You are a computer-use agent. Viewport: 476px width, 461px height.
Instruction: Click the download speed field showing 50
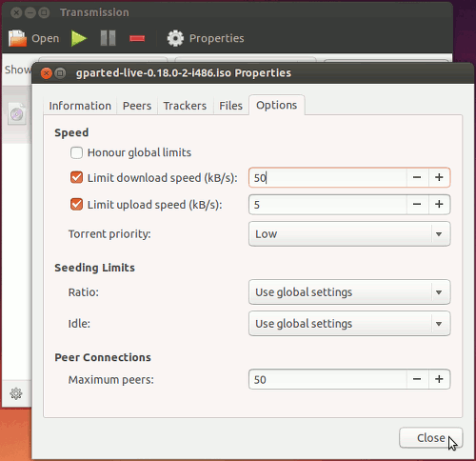(x=327, y=177)
